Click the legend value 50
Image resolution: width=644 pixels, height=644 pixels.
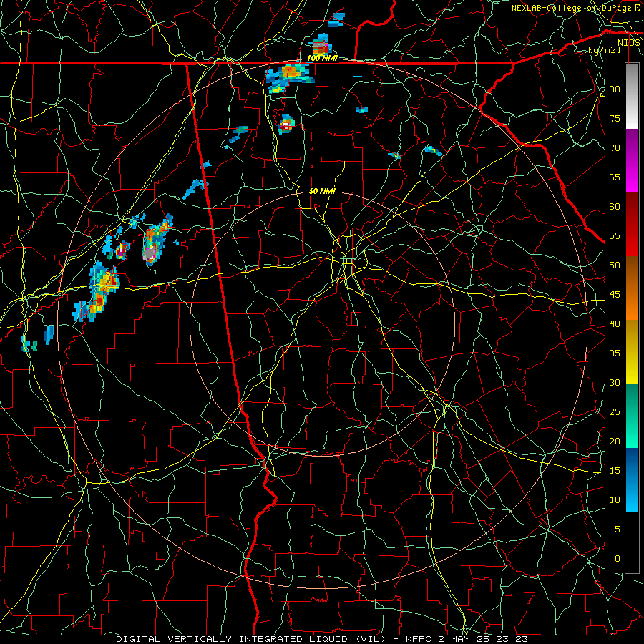(x=615, y=265)
